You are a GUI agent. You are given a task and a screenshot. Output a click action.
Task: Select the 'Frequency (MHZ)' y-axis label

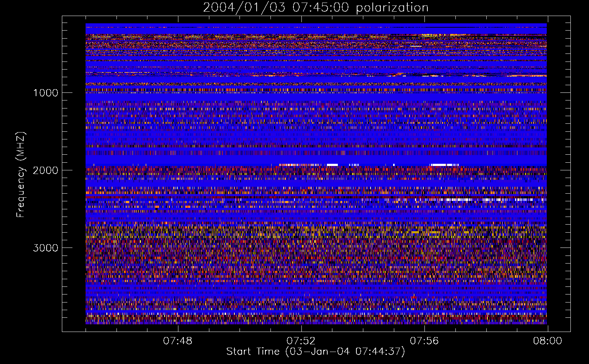coord(21,175)
